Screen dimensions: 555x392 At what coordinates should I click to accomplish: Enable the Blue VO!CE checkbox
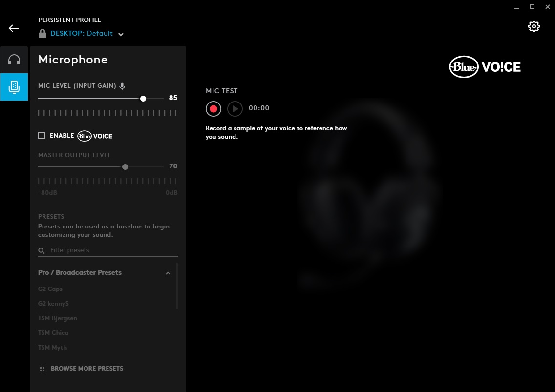(x=42, y=136)
